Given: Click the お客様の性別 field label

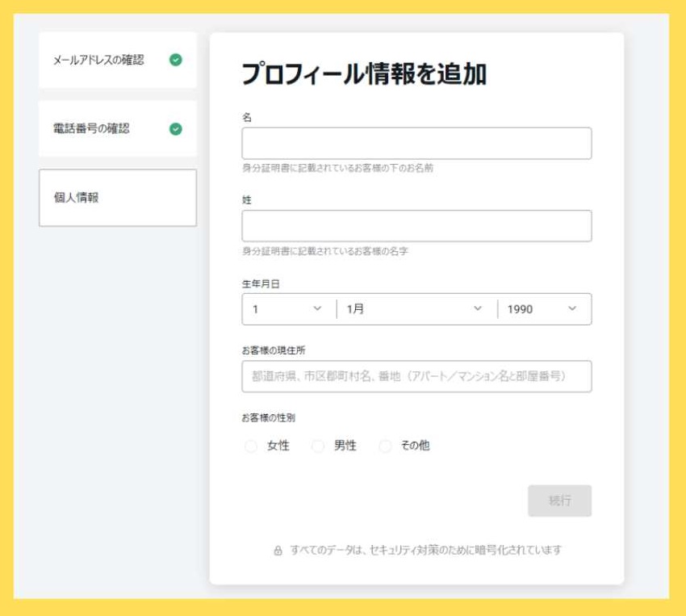Looking at the screenshot, I should [262, 417].
